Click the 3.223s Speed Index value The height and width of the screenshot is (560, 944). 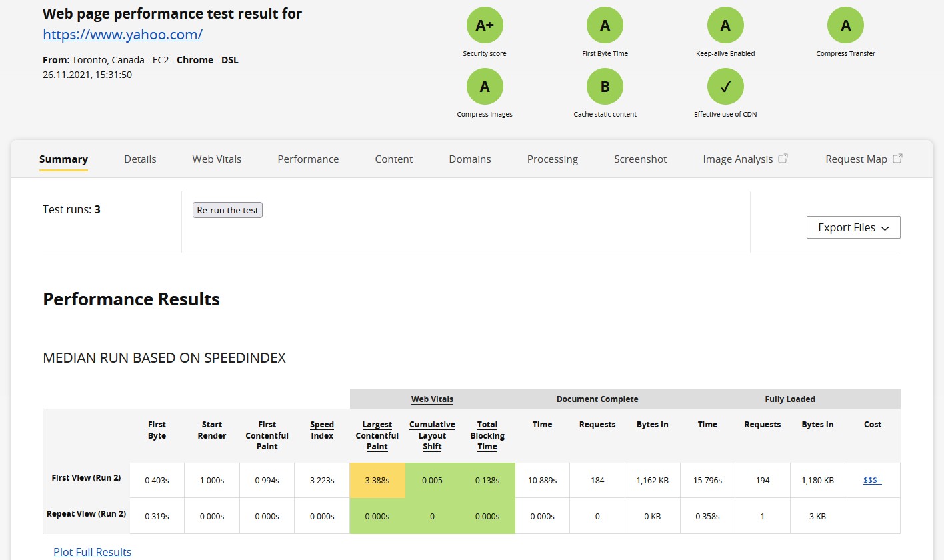coord(322,480)
